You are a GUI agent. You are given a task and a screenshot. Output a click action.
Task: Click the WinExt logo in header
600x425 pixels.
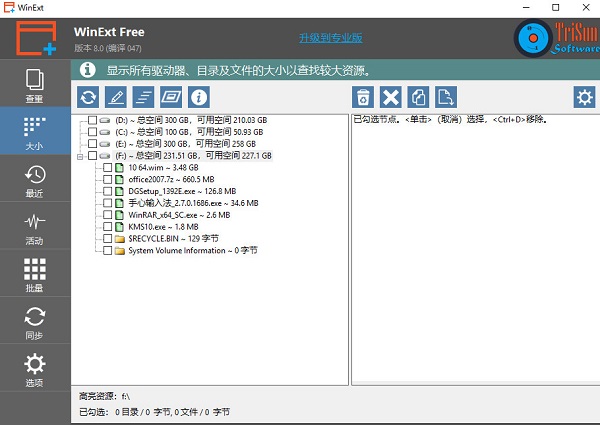coord(36,38)
